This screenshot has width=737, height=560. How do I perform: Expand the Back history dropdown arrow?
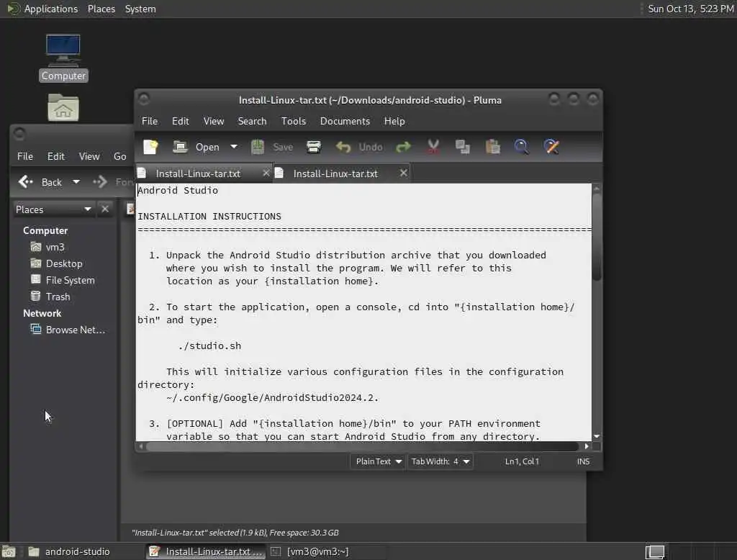76,182
